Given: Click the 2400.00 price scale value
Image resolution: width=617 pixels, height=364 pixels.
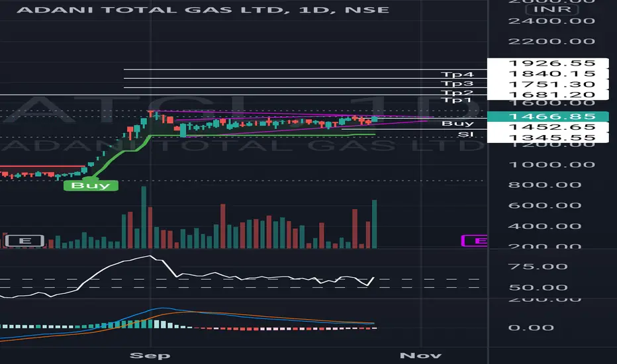Looking at the screenshot, I should (x=551, y=21).
